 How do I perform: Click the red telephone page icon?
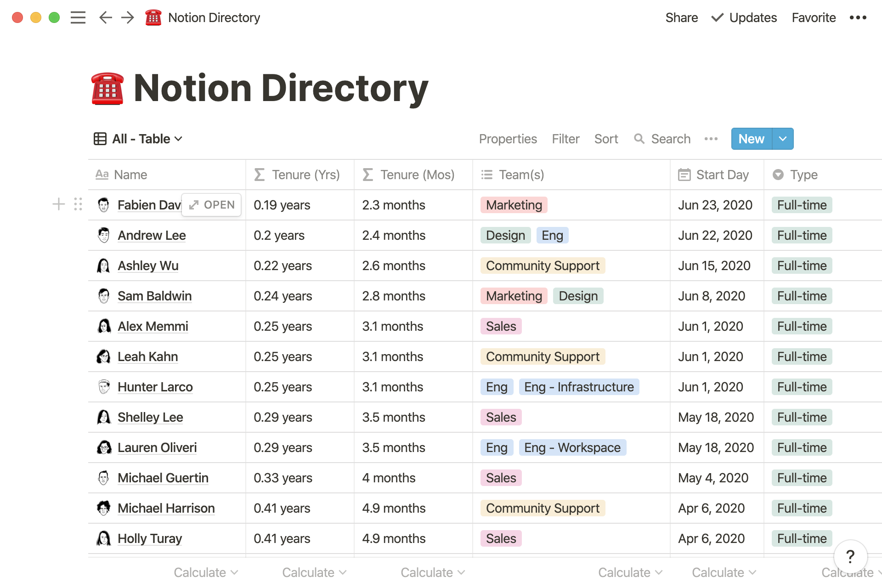pyautogui.click(x=153, y=17)
